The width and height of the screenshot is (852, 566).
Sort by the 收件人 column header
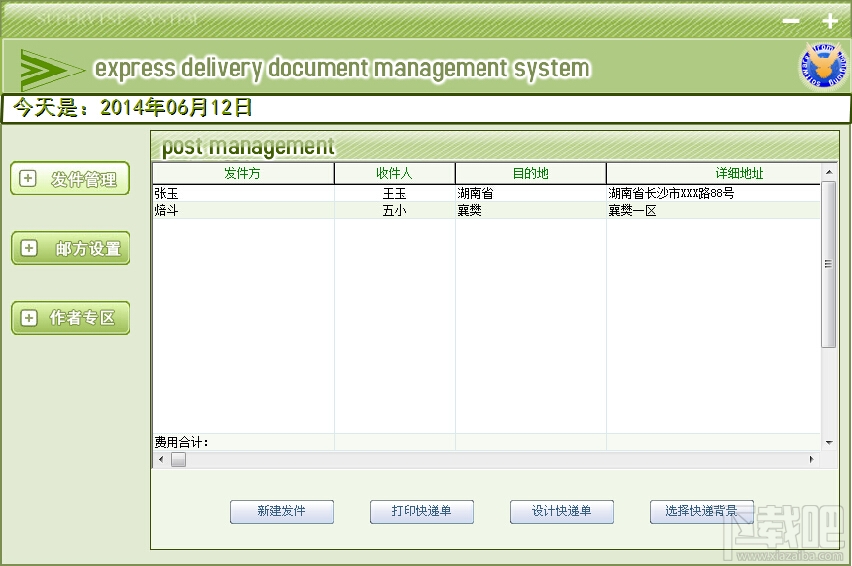[394, 173]
